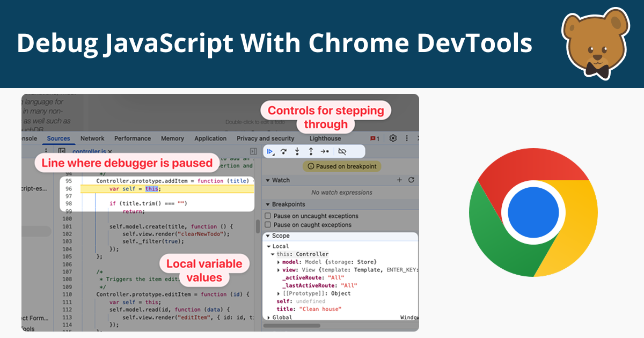
Task: Enable Pause on uncaught exceptions
Action: (x=268, y=216)
